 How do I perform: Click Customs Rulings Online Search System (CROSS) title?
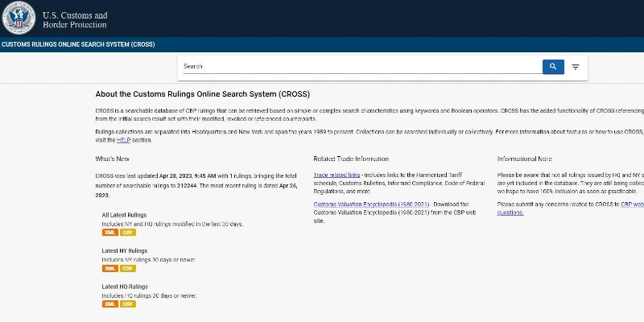click(78, 44)
